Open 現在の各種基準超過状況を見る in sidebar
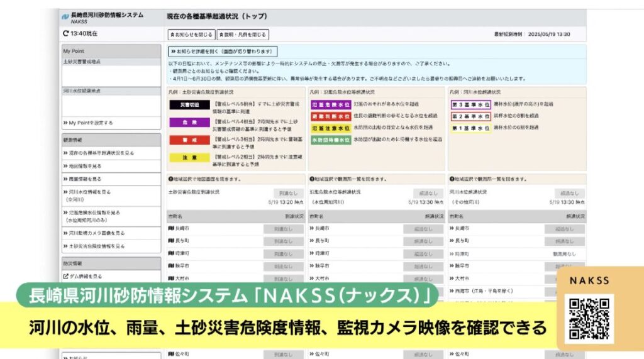 click(x=99, y=153)
